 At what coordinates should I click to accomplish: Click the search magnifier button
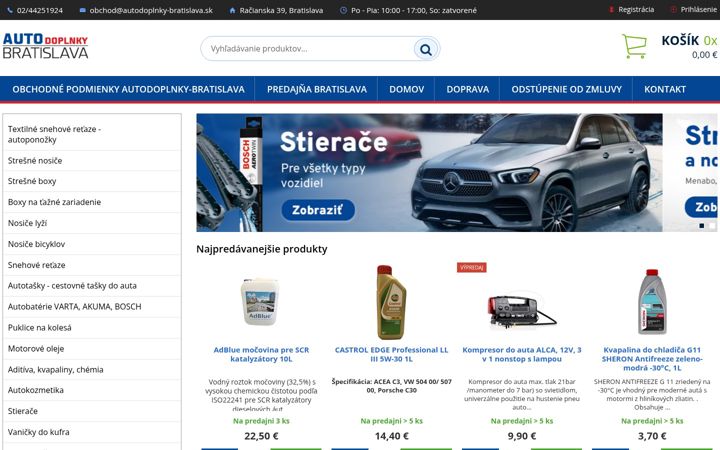426,49
